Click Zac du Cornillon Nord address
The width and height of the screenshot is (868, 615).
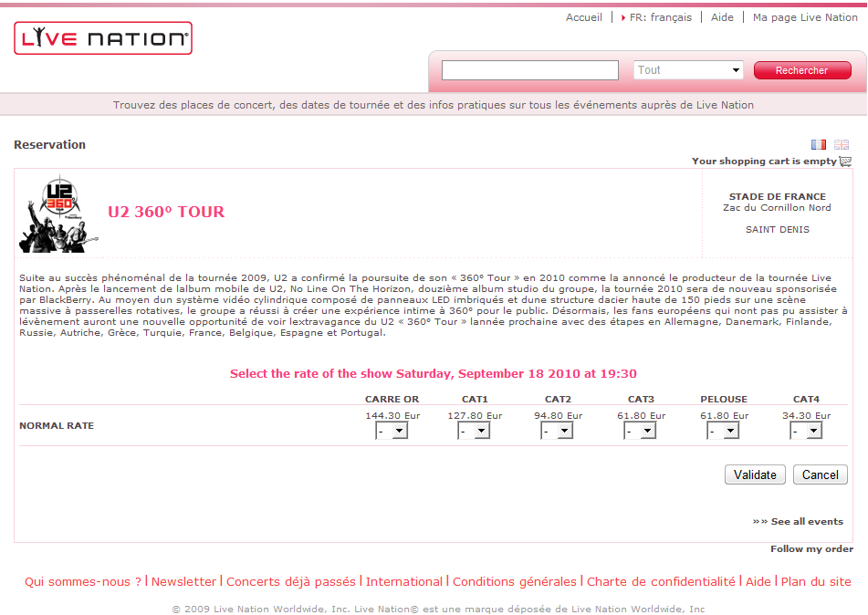pyautogui.click(x=778, y=207)
